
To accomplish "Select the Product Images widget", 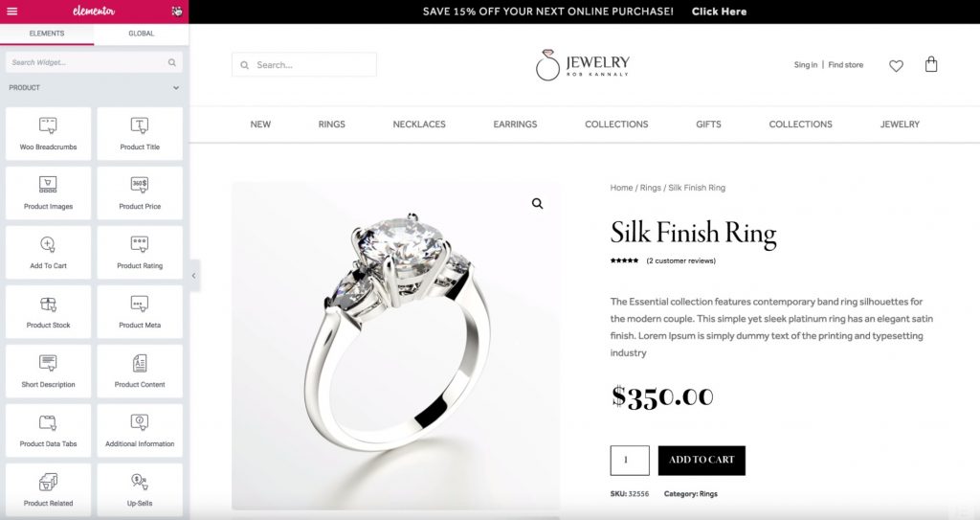I will coord(48,192).
